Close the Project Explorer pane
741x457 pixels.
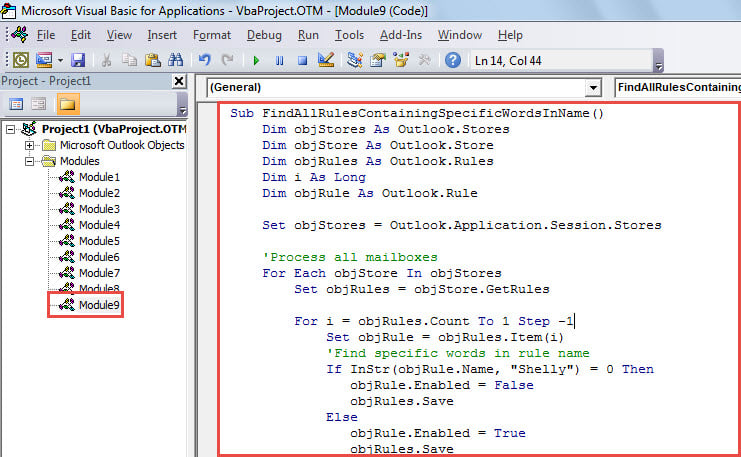tap(179, 81)
